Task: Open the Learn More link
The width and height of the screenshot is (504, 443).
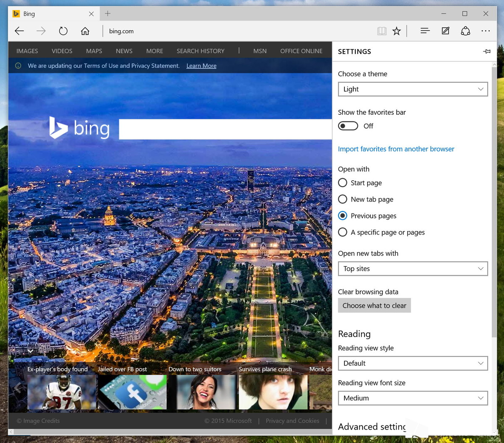Action: pos(202,66)
